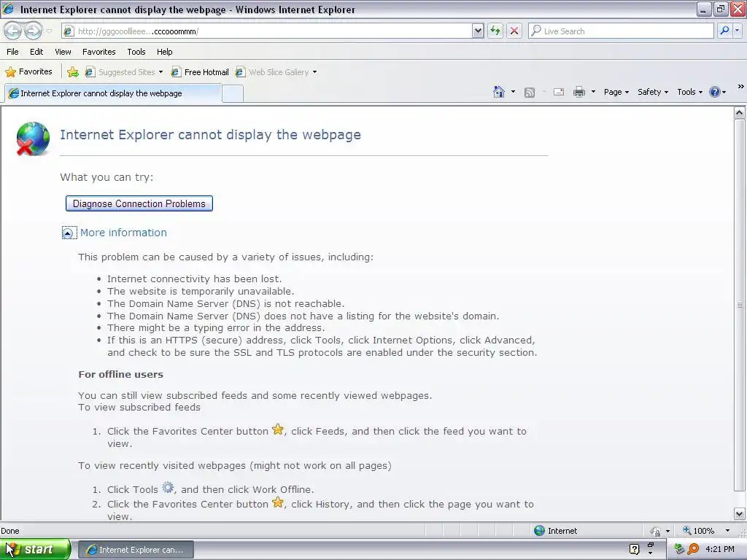This screenshot has height=560, width=747.
Task: Open the Tools menu in menu bar
Action: point(136,52)
